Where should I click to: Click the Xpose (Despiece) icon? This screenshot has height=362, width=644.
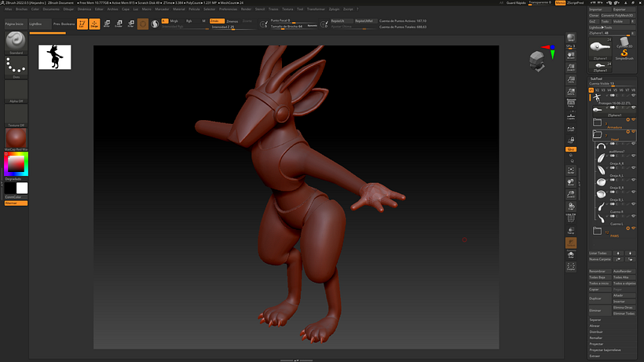(x=571, y=267)
